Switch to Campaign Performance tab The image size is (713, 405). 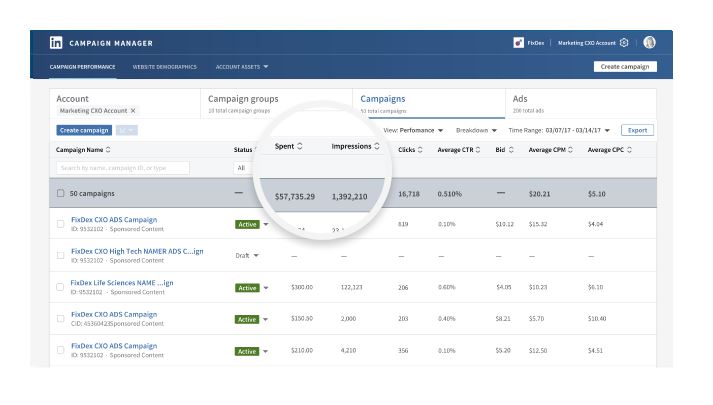[x=82, y=67]
